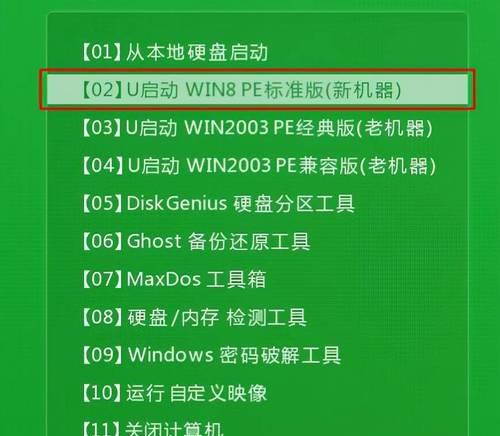Click the 【04】 number label
Viewport: 500px width, 436px height.
point(101,166)
